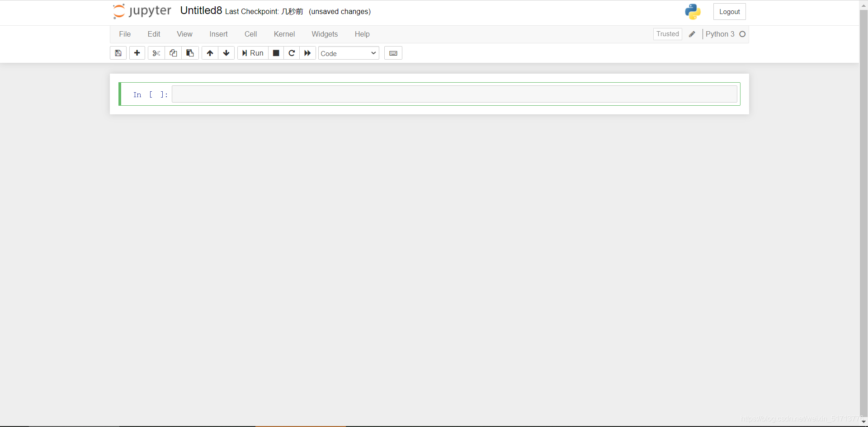Screen dimensions: 868x427
Task: Rename notebook by clicking Untitled8 title
Action: click(201, 11)
